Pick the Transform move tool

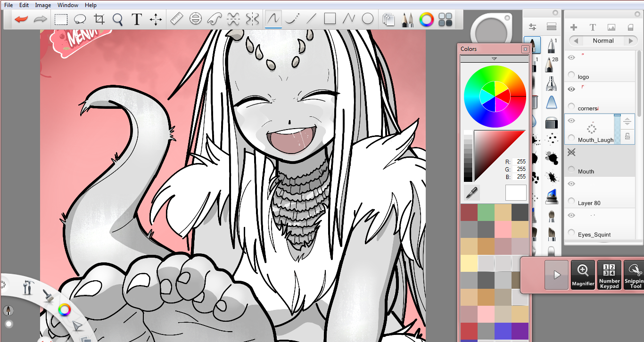tap(156, 19)
